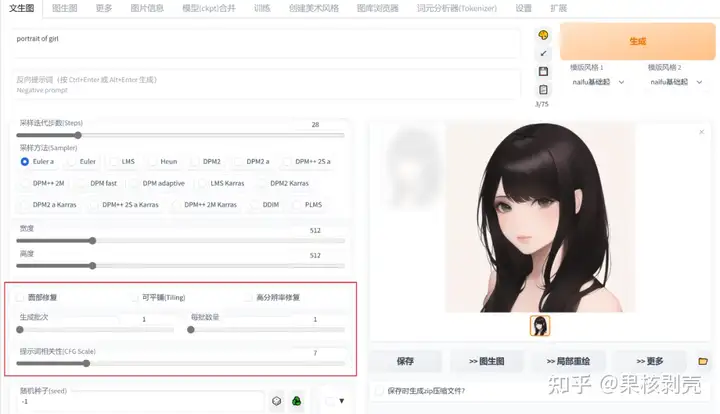The height and width of the screenshot is (414, 720).
Task: Click the 随机种子 (seed) input field
Action: pyautogui.click(x=140, y=401)
